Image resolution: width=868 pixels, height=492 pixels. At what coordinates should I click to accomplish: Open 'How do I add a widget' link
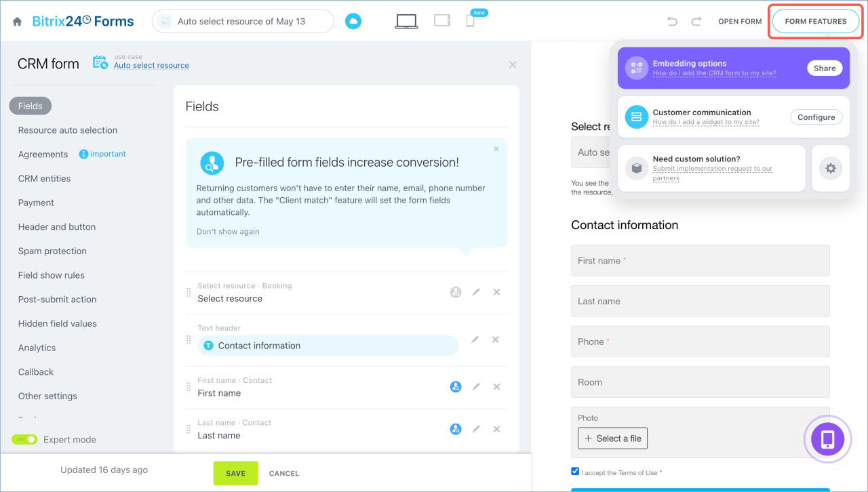(x=706, y=122)
